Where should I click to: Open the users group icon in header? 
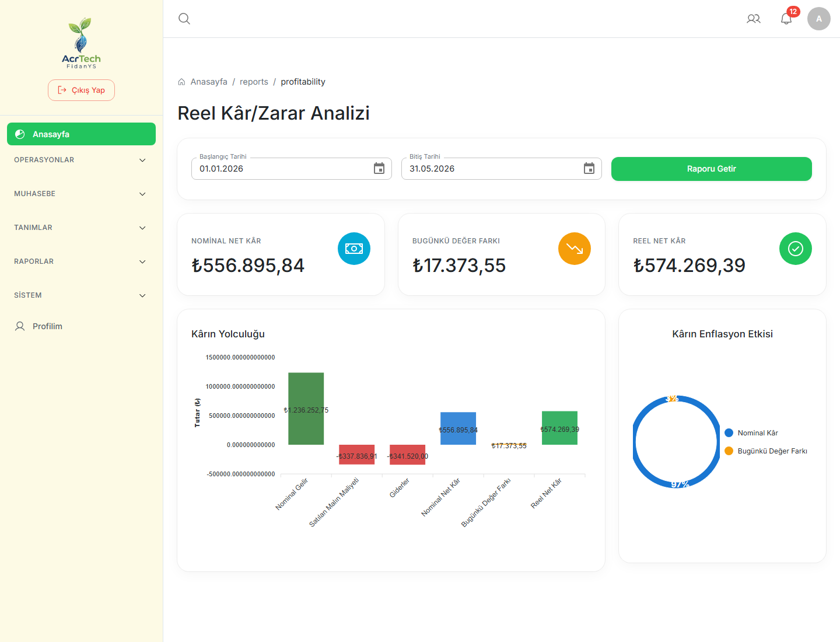click(754, 19)
